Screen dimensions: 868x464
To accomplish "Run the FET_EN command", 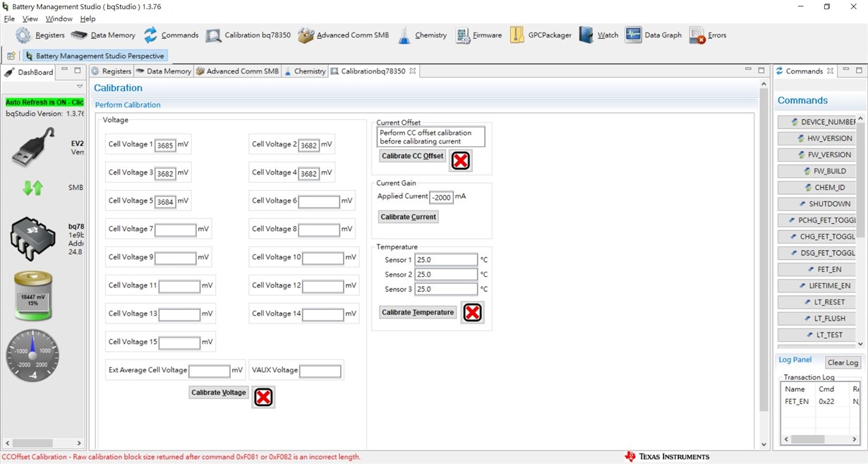I will point(817,270).
